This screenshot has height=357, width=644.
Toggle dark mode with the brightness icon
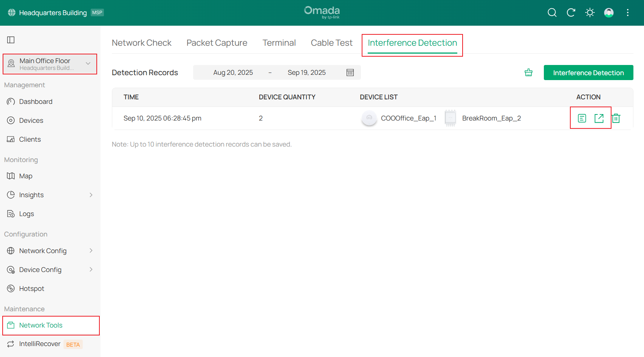coord(590,12)
